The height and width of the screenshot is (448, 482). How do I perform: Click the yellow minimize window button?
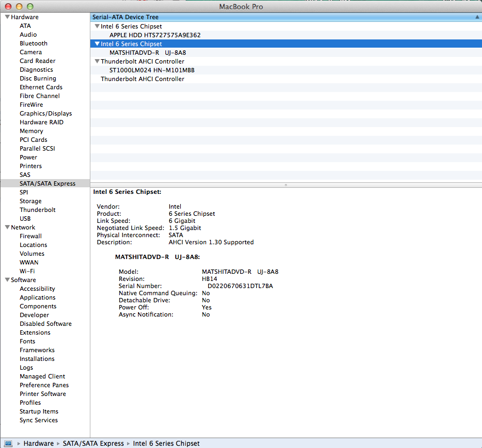pos(19,7)
